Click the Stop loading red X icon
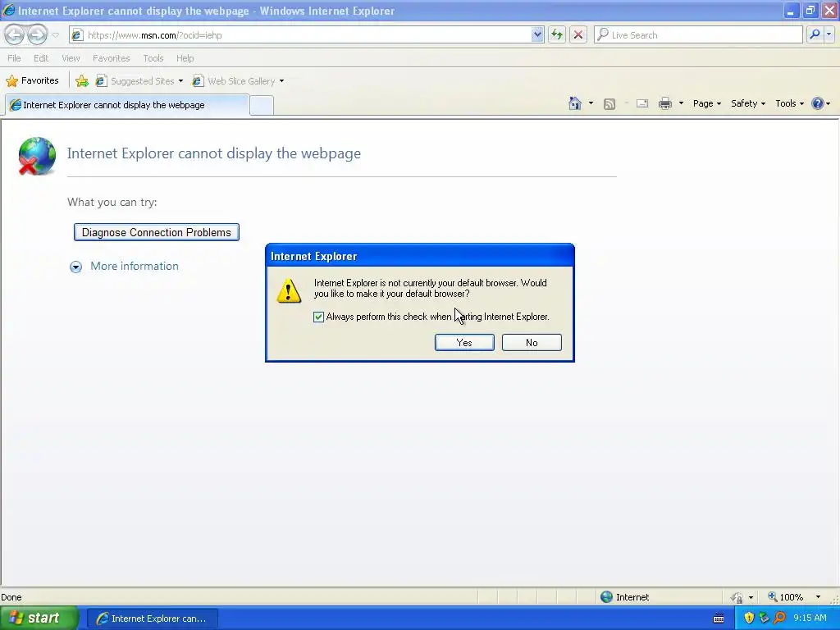This screenshot has height=630, width=840. [x=578, y=34]
